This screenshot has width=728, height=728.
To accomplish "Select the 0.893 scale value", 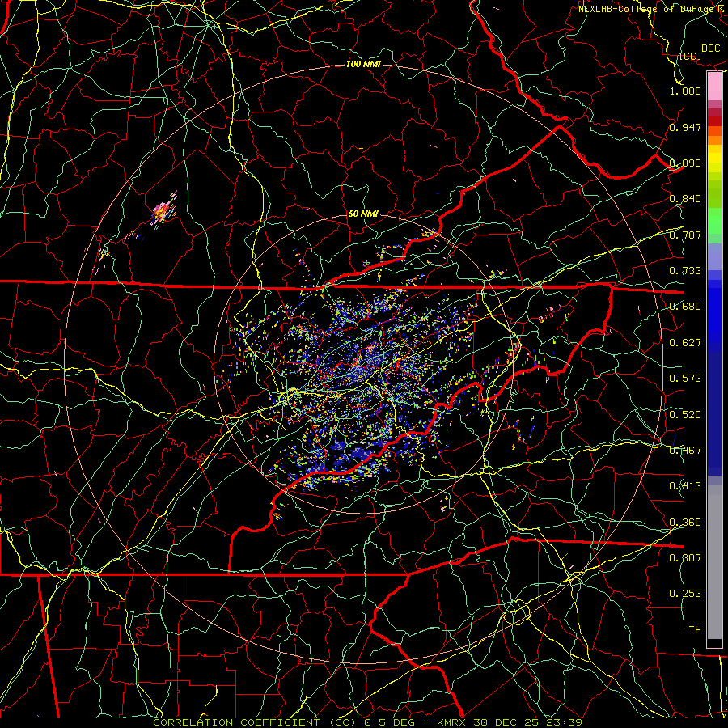I will [x=685, y=163].
